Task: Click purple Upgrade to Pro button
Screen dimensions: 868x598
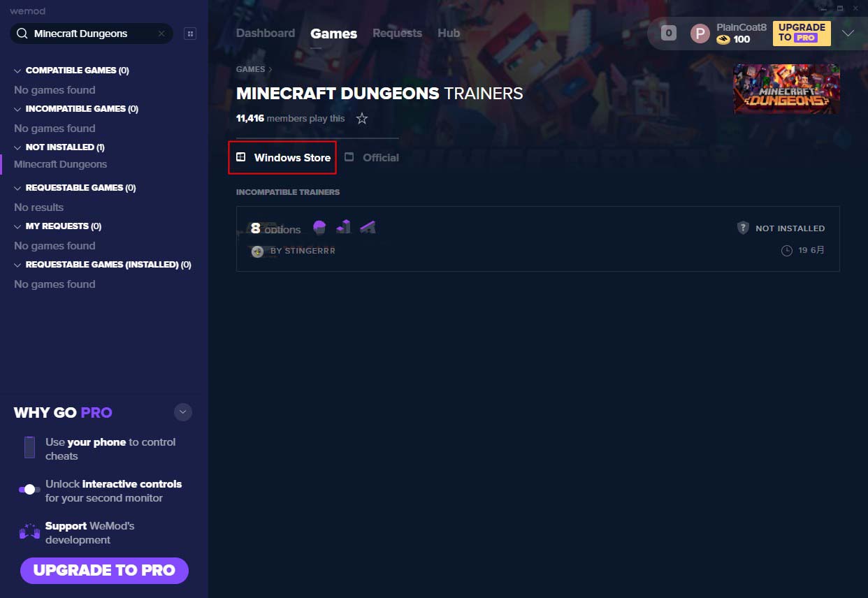Action: click(x=104, y=570)
